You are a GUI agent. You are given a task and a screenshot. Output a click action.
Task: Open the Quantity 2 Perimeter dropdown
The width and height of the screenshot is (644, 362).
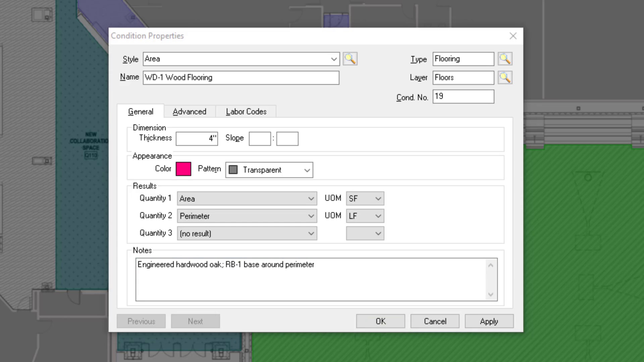pyautogui.click(x=311, y=216)
